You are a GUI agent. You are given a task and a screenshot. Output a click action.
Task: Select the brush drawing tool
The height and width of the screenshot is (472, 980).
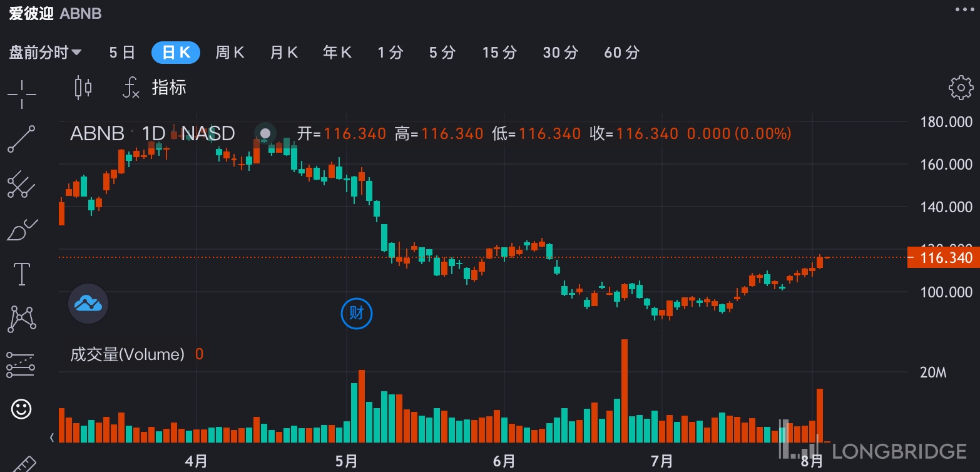pos(21,230)
